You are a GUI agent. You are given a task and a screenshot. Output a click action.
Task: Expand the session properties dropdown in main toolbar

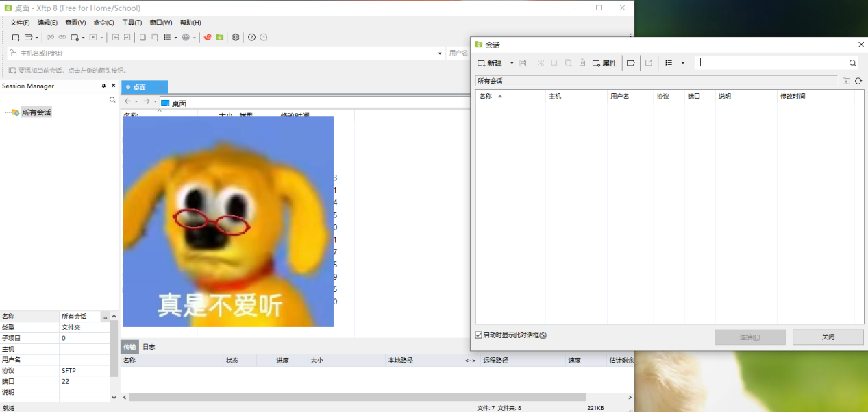83,38
